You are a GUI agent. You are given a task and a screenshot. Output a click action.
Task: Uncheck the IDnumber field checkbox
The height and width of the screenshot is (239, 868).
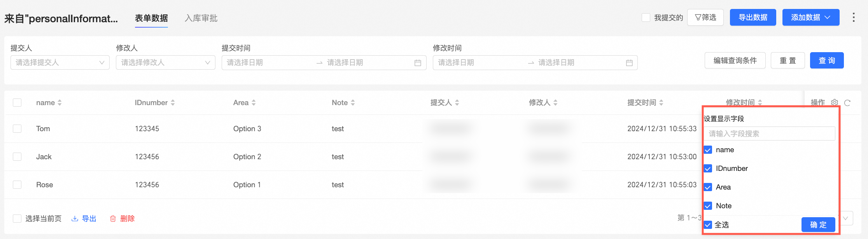pyautogui.click(x=708, y=169)
